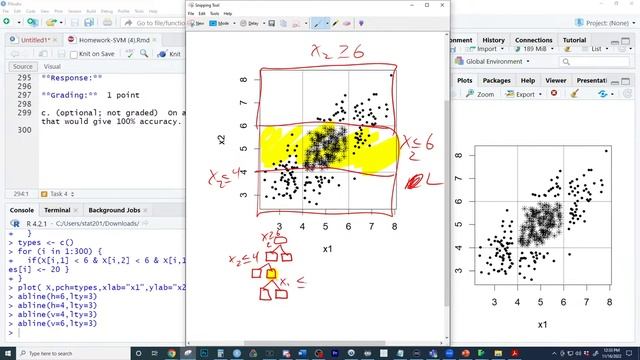Select the Console tab
This screenshot has width=640, height=360.
[x=22, y=210]
